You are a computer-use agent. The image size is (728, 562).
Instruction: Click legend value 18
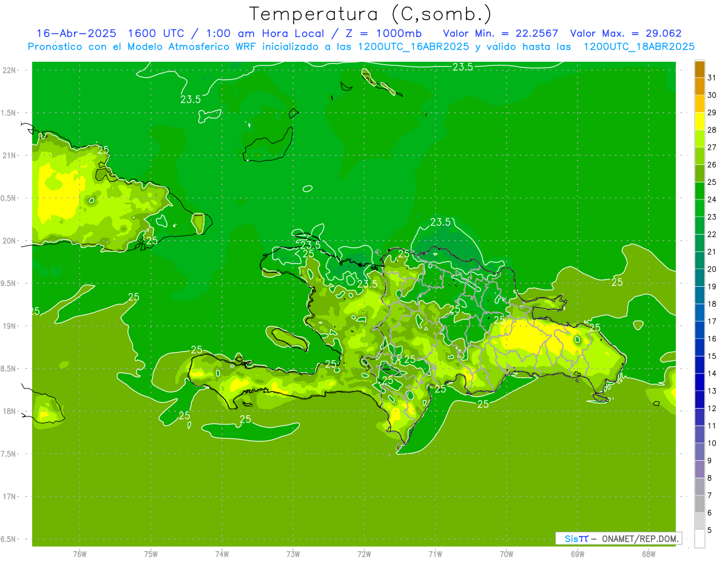[x=712, y=304]
